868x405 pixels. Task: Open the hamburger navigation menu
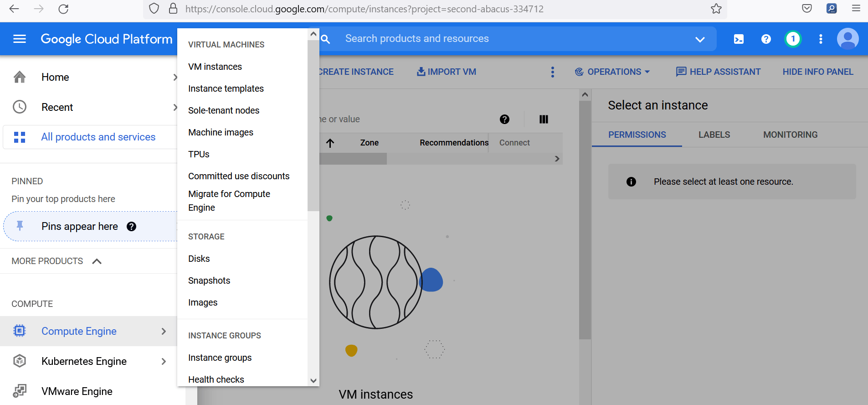tap(20, 39)
